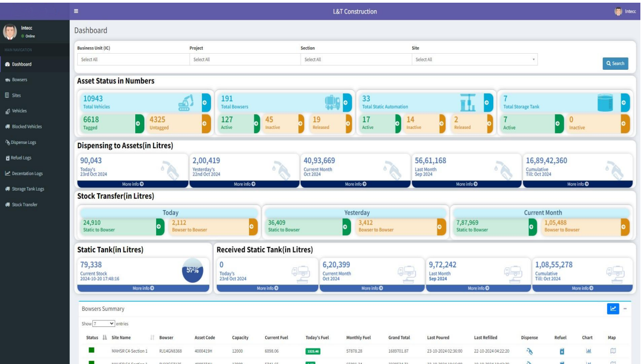Open current month 1,05,488 Bowser to Bowser arrow
Image resolution: width=642 pixels, height=364 pixels.
[x=625, y=227]
